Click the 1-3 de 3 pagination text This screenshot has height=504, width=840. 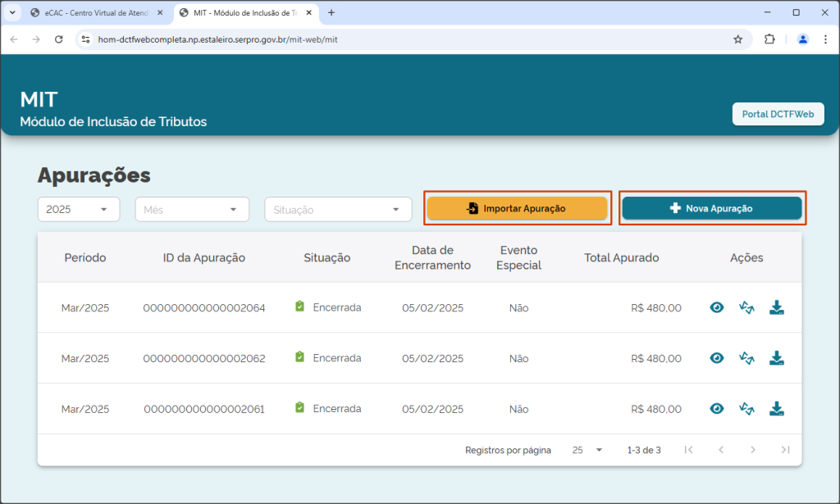click(644, 450)
